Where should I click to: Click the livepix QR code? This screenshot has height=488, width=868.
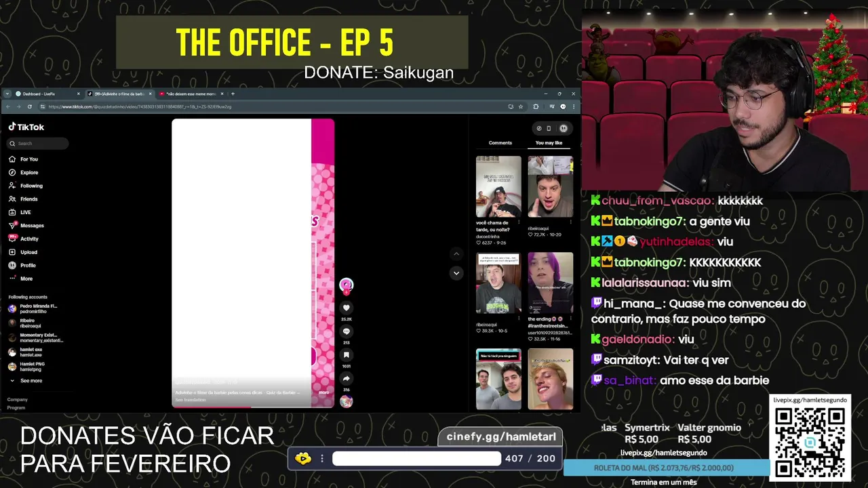pos(810,443)
